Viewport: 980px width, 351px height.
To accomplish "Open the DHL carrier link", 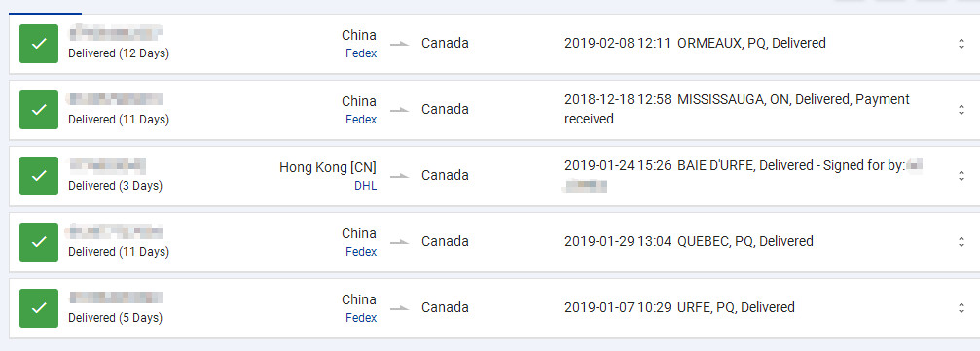I will click(366, 186).
